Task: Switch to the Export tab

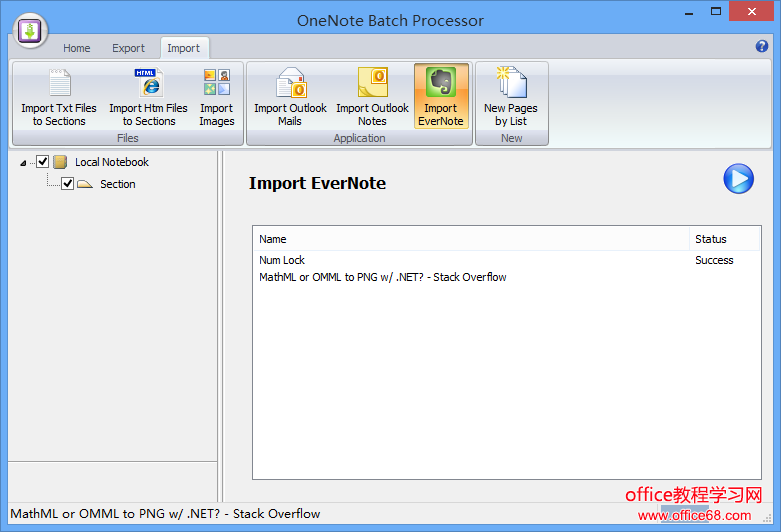Action: coord(129,48)
